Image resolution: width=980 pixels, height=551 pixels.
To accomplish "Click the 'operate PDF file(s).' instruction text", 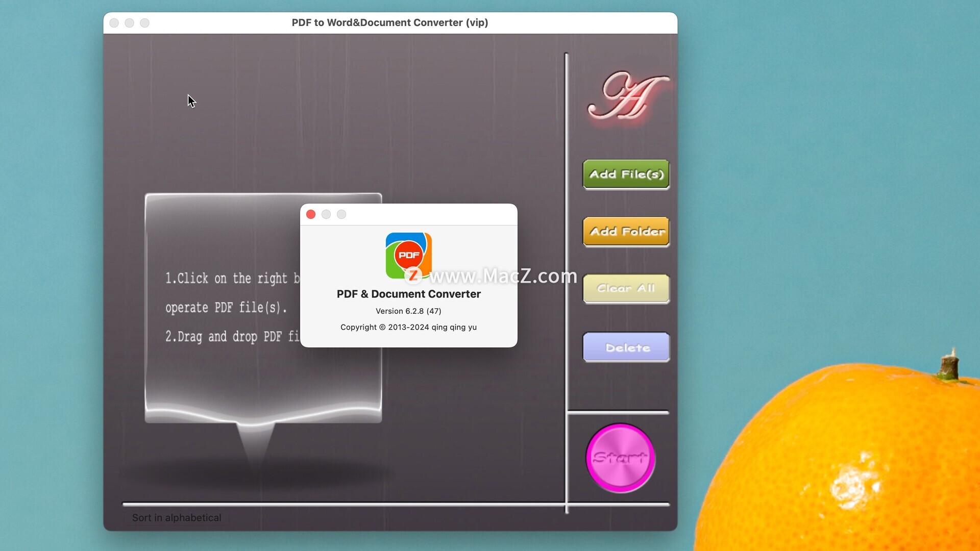I will click(226, 308).
